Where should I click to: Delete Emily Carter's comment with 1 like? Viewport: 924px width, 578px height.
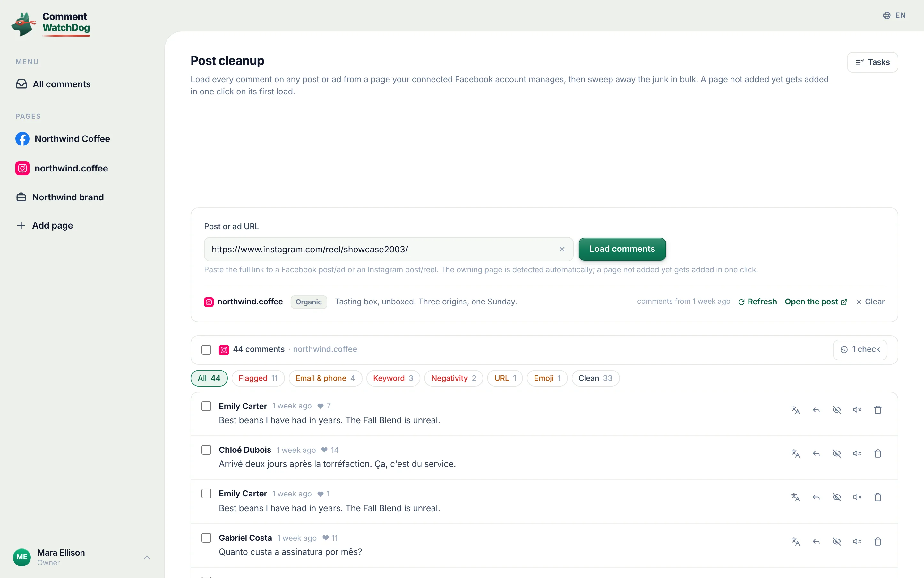pos(878,497)
